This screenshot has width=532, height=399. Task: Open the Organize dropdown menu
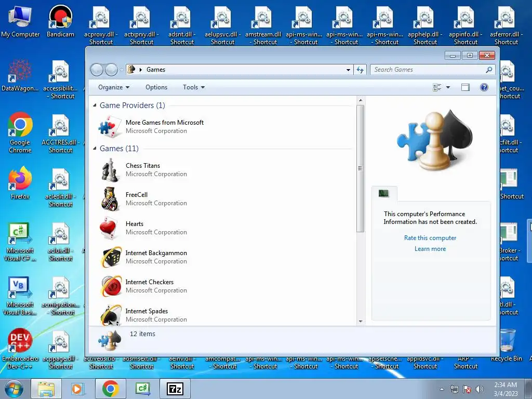point(114,87)
